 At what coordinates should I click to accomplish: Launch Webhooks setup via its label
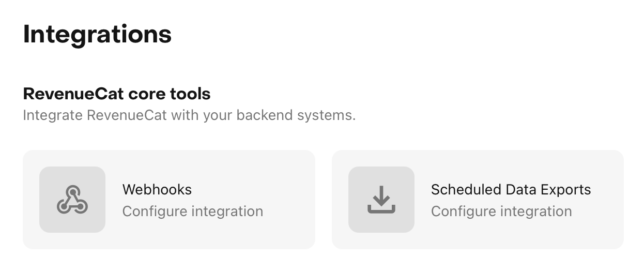point(157,189)
